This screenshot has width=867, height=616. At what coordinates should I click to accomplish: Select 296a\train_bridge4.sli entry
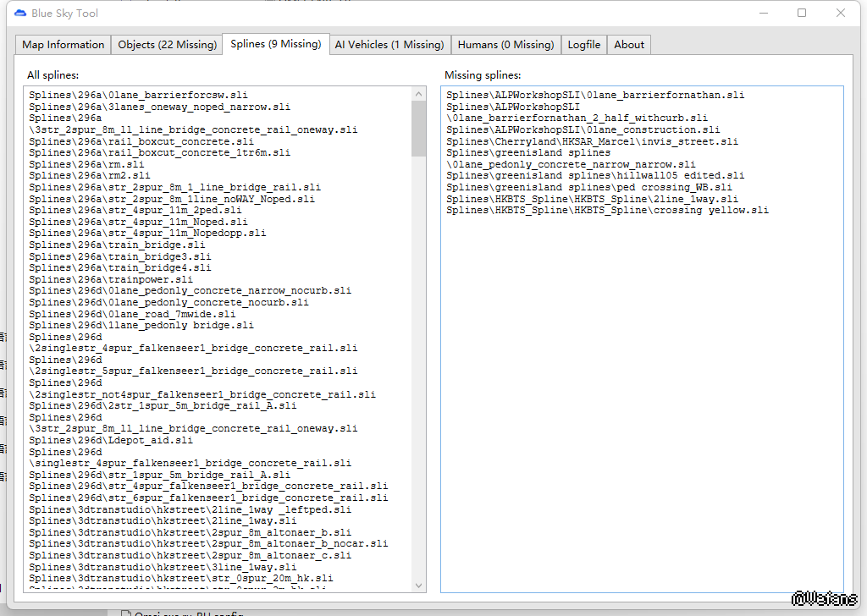coord(120,267)
